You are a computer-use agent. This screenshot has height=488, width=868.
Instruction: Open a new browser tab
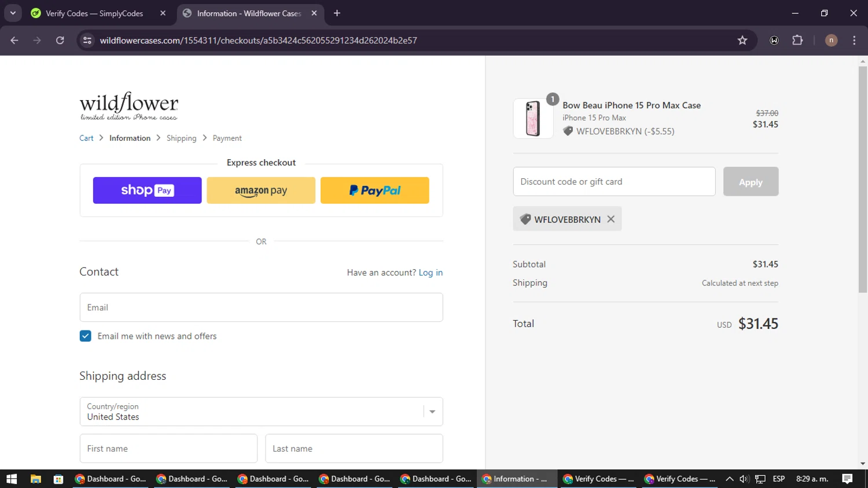pyautogui.click(x=337, y=13)
